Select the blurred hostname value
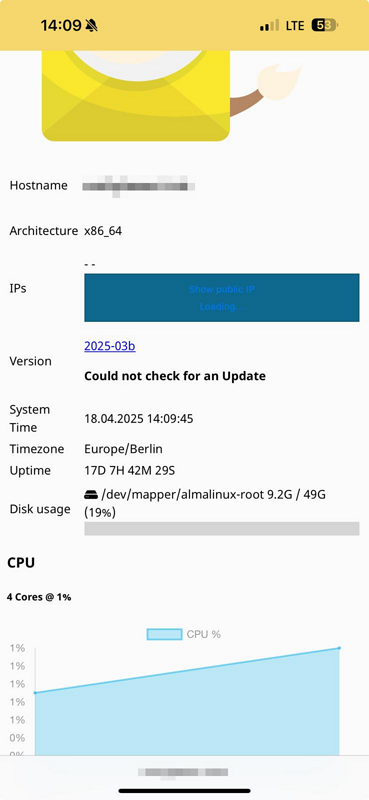This screenshot has width=369, height=800. [139, 186]
